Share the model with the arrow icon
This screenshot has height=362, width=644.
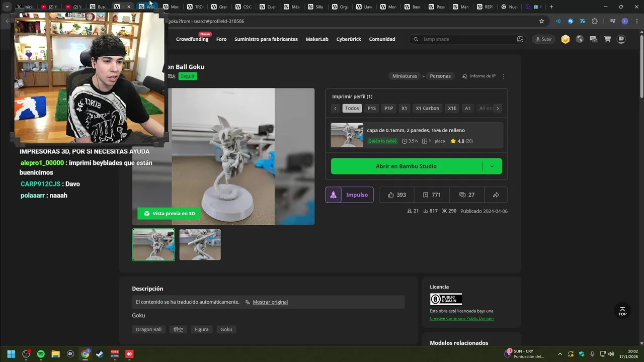pos(496,195)
